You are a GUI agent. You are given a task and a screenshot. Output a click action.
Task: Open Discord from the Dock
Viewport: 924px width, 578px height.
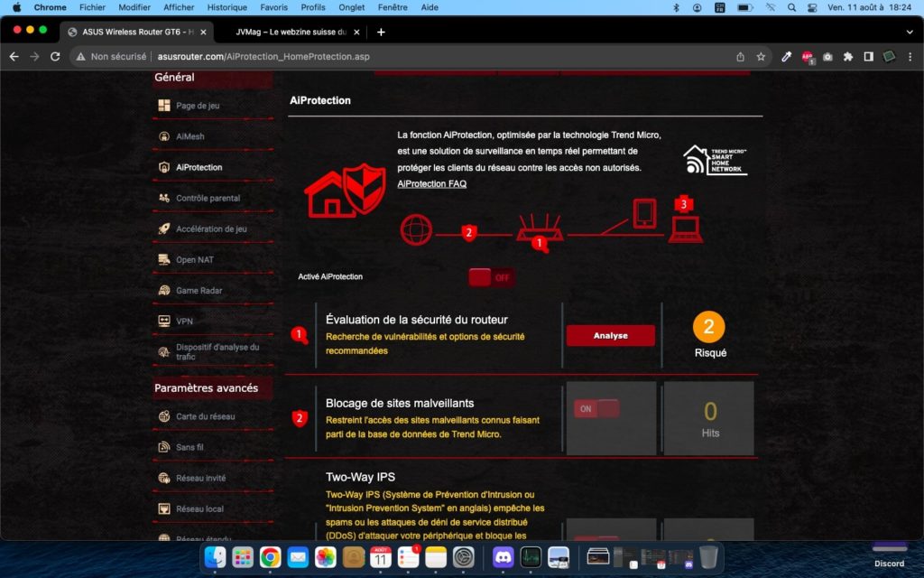[503, 556]
